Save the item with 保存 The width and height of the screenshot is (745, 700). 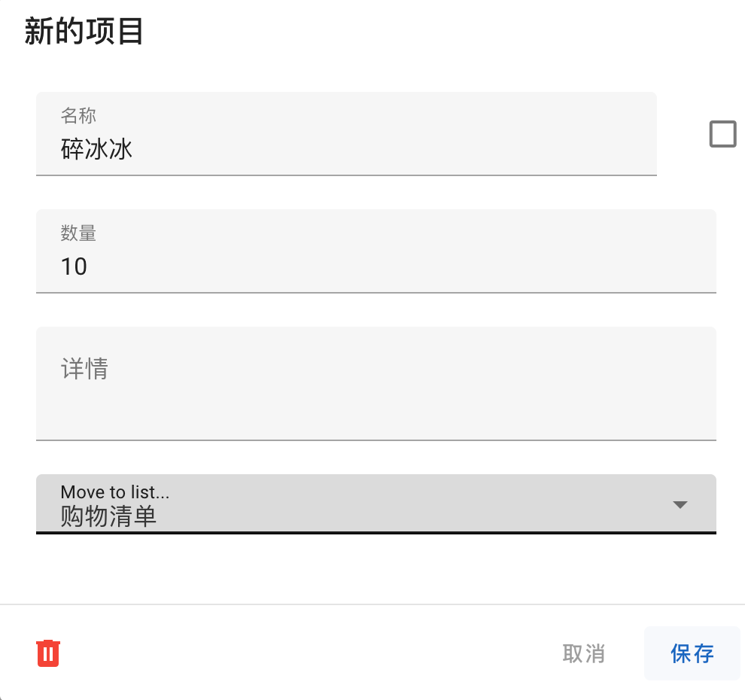692,653
